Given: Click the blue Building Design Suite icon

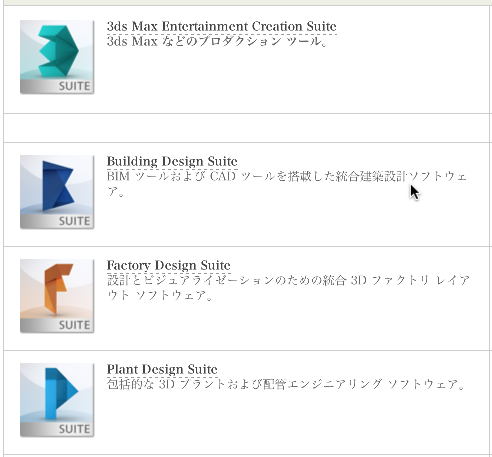Looking at the screenshot, I should click(x=57, y=192).
